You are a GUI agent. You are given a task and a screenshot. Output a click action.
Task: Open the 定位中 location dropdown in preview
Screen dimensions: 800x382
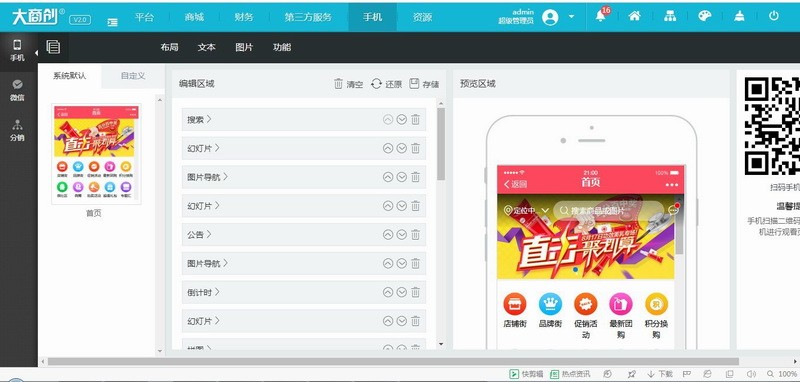click(526, 210)
